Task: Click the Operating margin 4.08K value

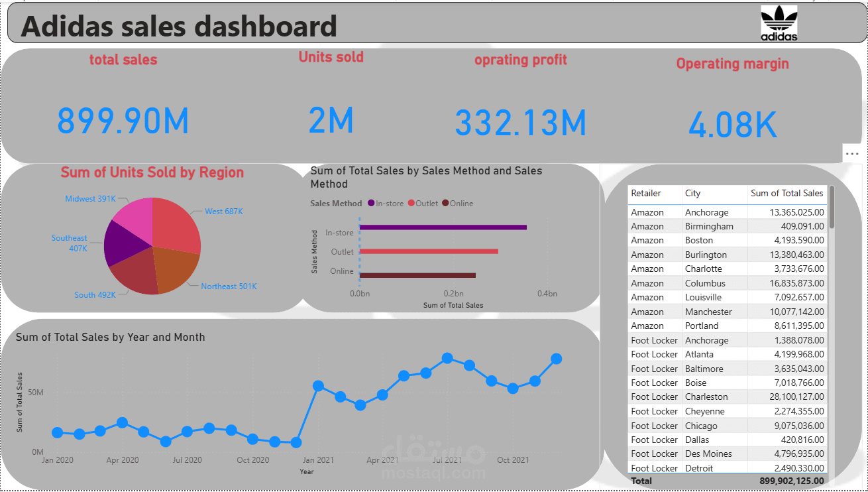Action: [x=732, y=125]
